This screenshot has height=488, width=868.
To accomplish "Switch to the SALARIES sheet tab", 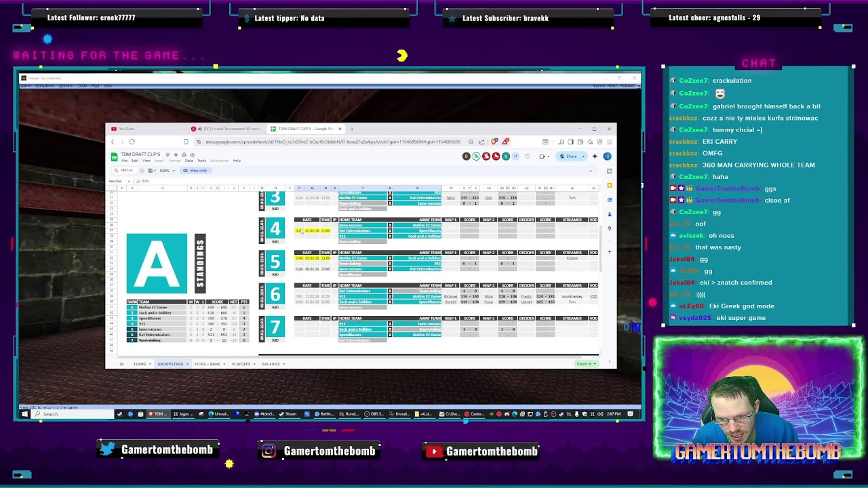I will click(x=271, y=364).
